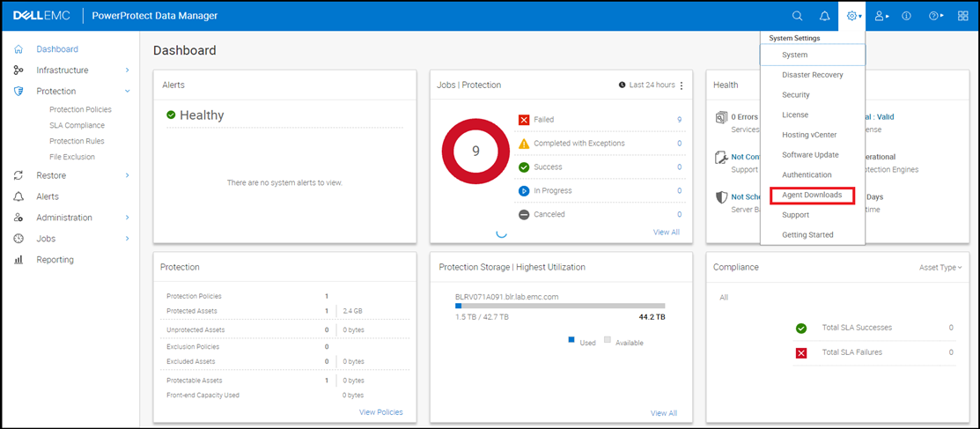
Task: Select Software Update menu item
Action: pos(813,155)
